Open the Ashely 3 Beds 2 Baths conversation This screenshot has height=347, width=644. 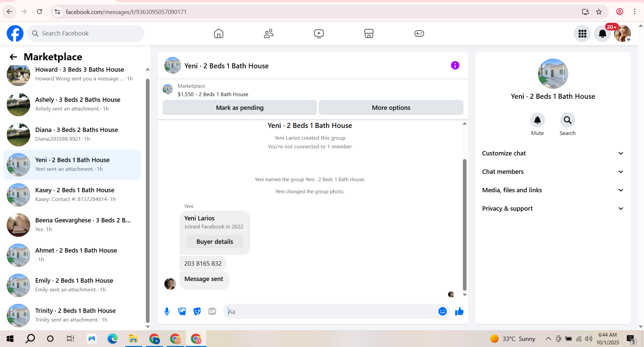point(72,104)
